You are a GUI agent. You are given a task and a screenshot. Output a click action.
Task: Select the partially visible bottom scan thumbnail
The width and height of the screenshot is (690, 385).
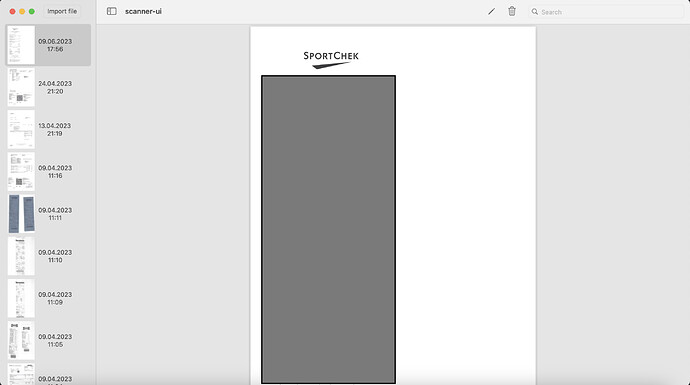(x=48, y=374)
